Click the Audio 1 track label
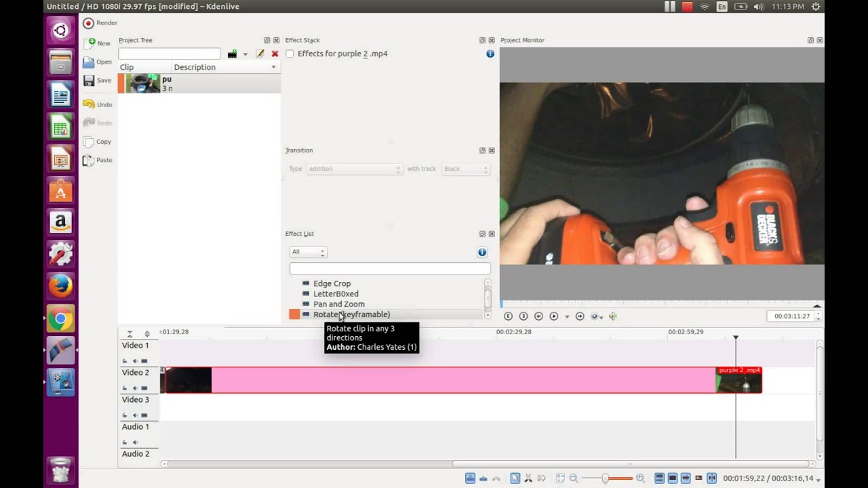The width and height of the screenshot is (868, 488). pos(135,427)
